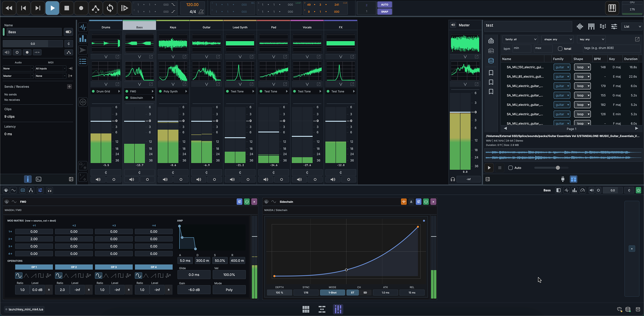Screen dimensions: 644x316
Task: Play the sample preview
Action: [489, 168]
